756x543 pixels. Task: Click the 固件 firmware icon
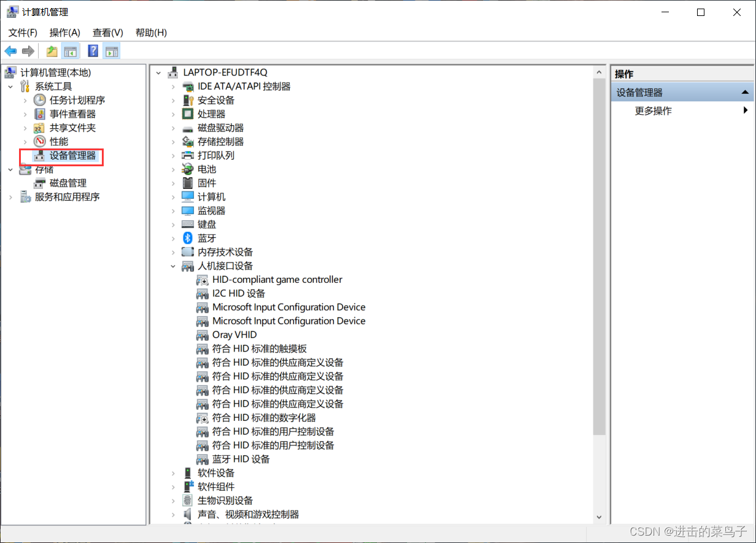(x=188, y=183)
